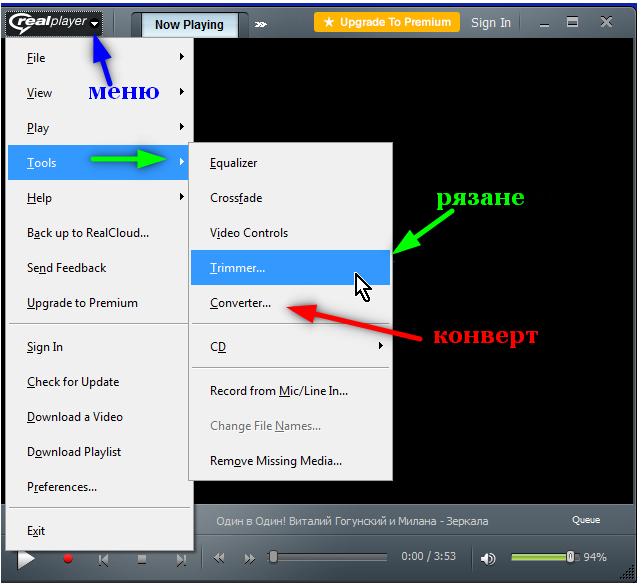Click the playback seek bar
Screen dimensions: 637x584
tap(330, 557)
